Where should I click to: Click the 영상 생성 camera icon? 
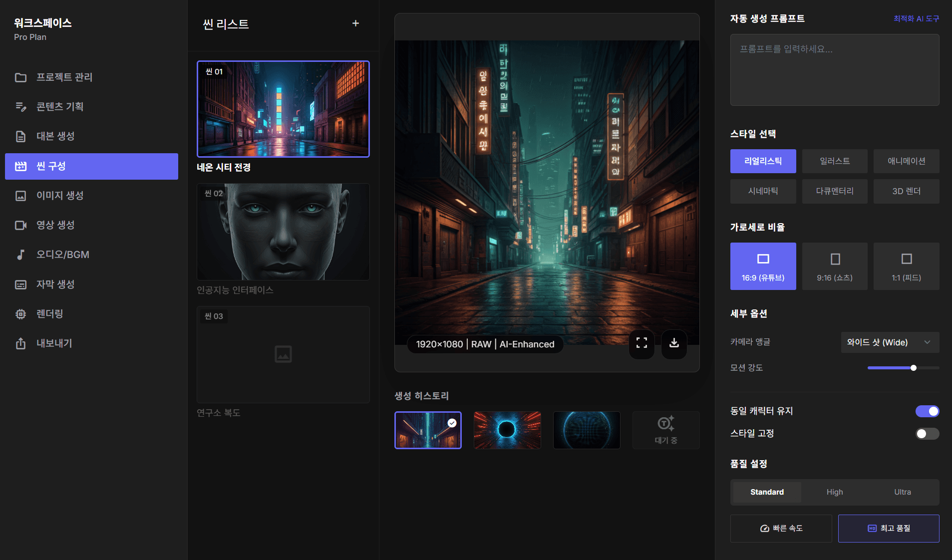point(20,225)
